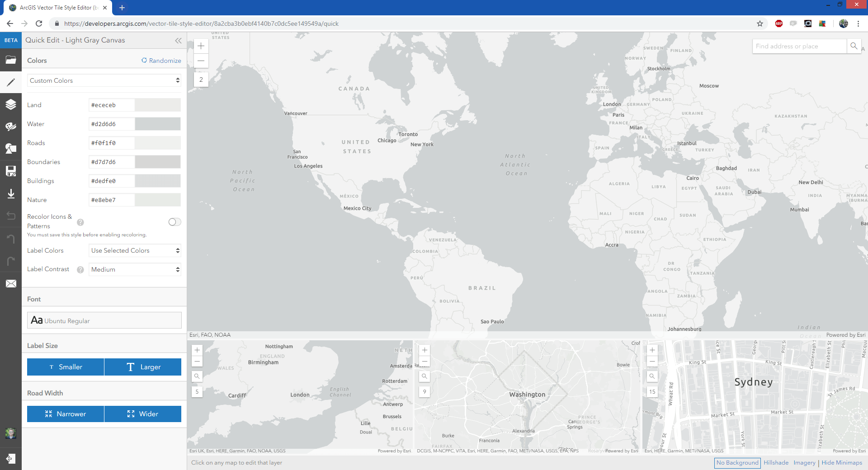Image resolution: width=868 pixels, height=470 pixels.
Task: Select the ArcGIS Vector Tile Style Editor tab
Action: 54,8
